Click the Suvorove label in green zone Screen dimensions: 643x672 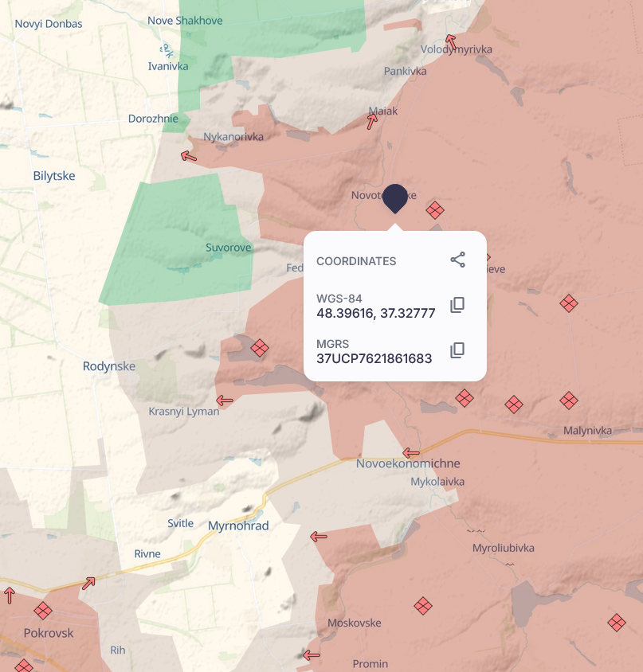point(228,248)
